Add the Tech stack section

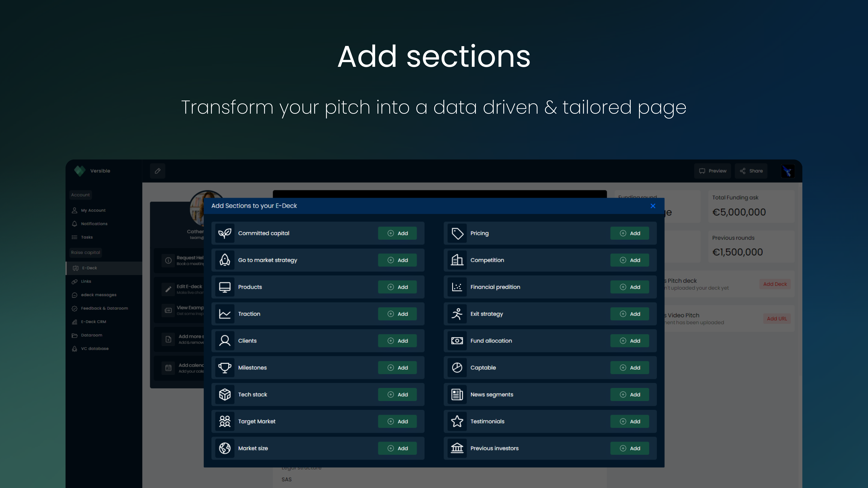(397, 394)
